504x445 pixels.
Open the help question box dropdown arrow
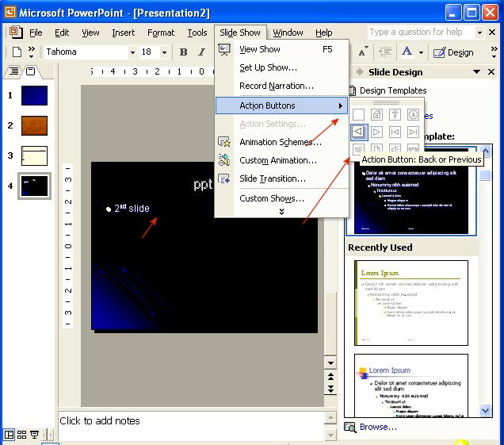pyautogui.click(x=479, y=33)
